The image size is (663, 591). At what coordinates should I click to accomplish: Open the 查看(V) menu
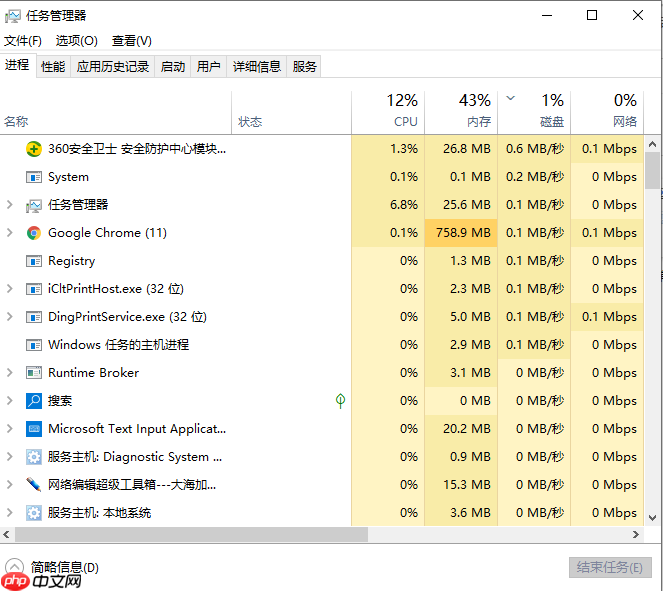(132, 41)
